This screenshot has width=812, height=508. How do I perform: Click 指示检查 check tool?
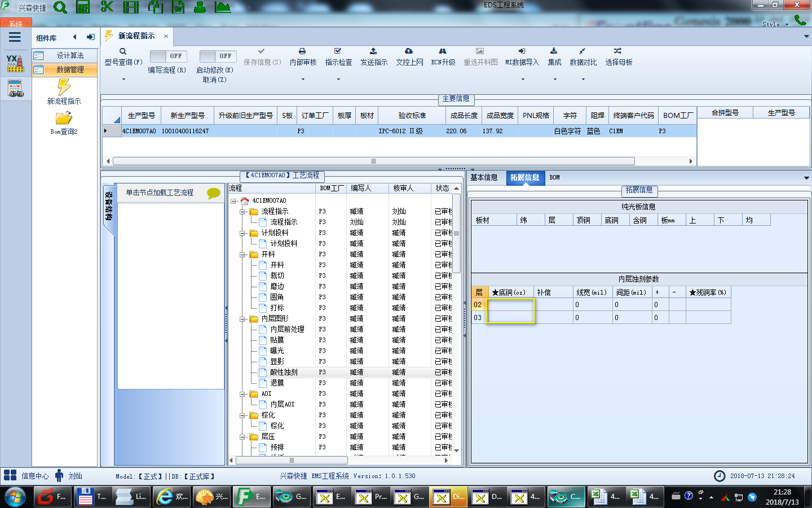point(338,57)
